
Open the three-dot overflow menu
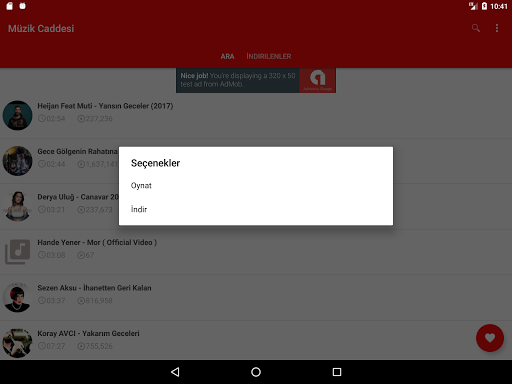click(497, 28)
